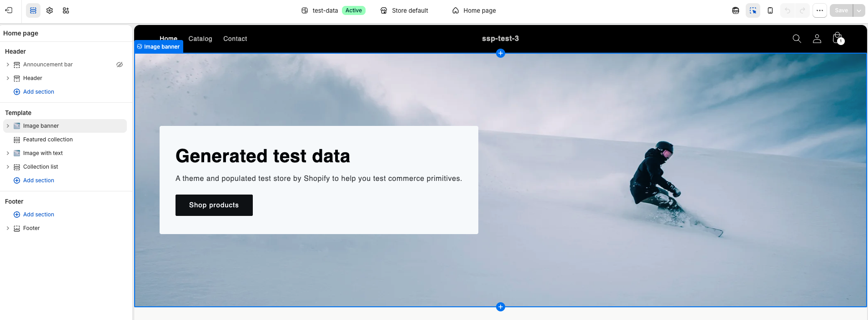The width and height of the screenshot is (868, 320).
Task: Select the Header section row
Action: pos(65,78)
